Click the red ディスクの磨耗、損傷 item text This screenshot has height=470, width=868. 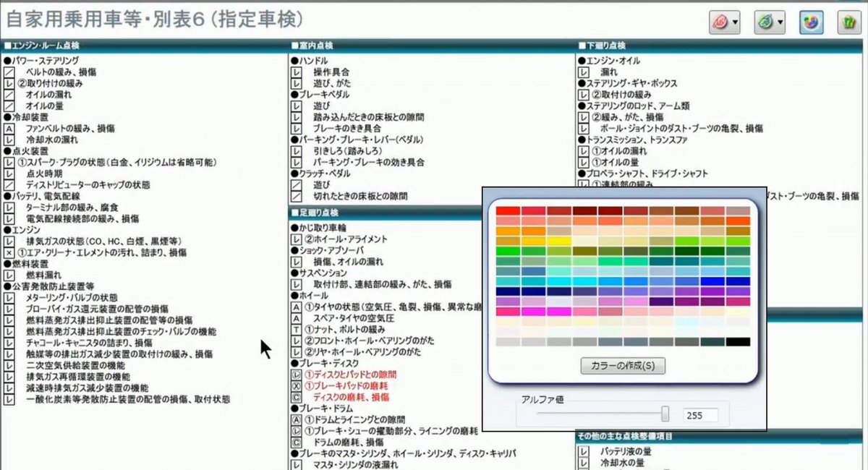[351, 397]
